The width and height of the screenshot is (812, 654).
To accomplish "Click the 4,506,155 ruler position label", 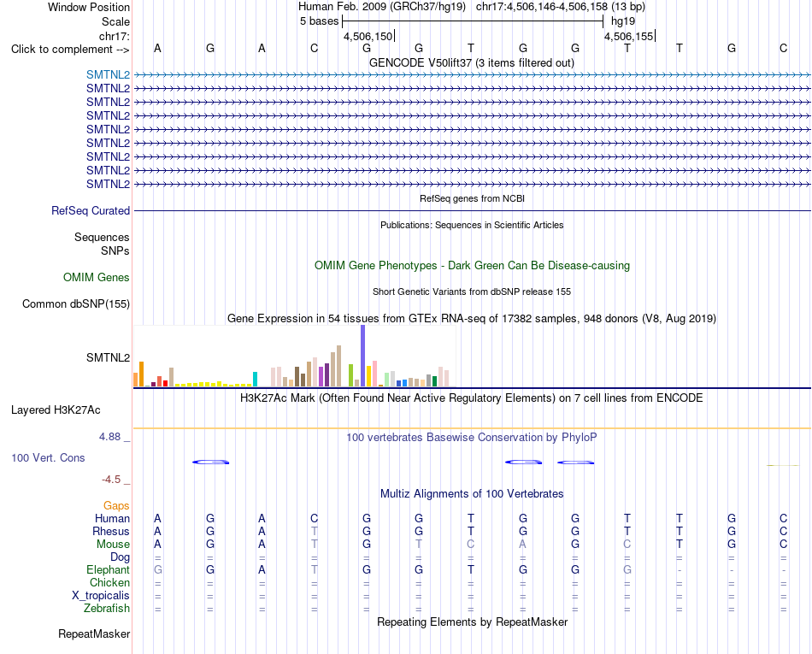I will click(x=629, y=36).
